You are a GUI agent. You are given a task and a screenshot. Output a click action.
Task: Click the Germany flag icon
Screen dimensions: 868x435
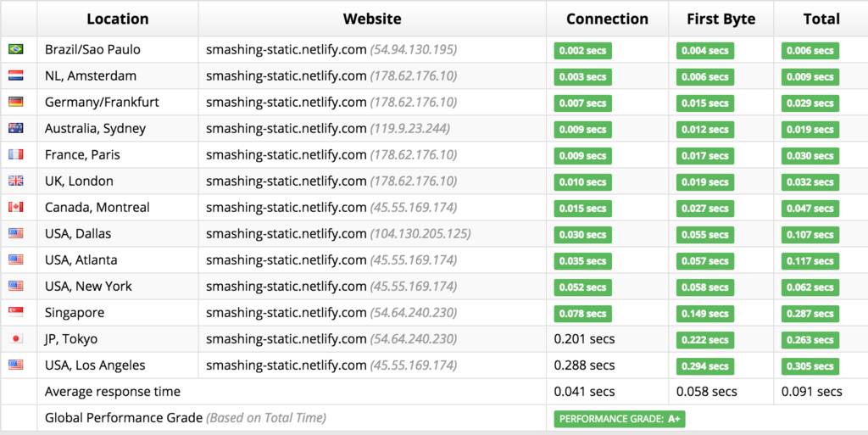(16, 102)
